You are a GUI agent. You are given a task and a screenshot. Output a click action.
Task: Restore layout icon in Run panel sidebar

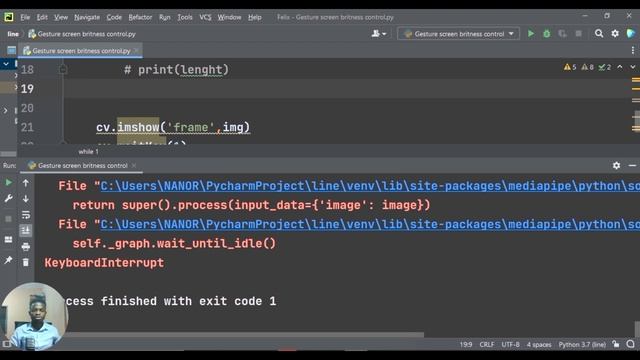8,240
